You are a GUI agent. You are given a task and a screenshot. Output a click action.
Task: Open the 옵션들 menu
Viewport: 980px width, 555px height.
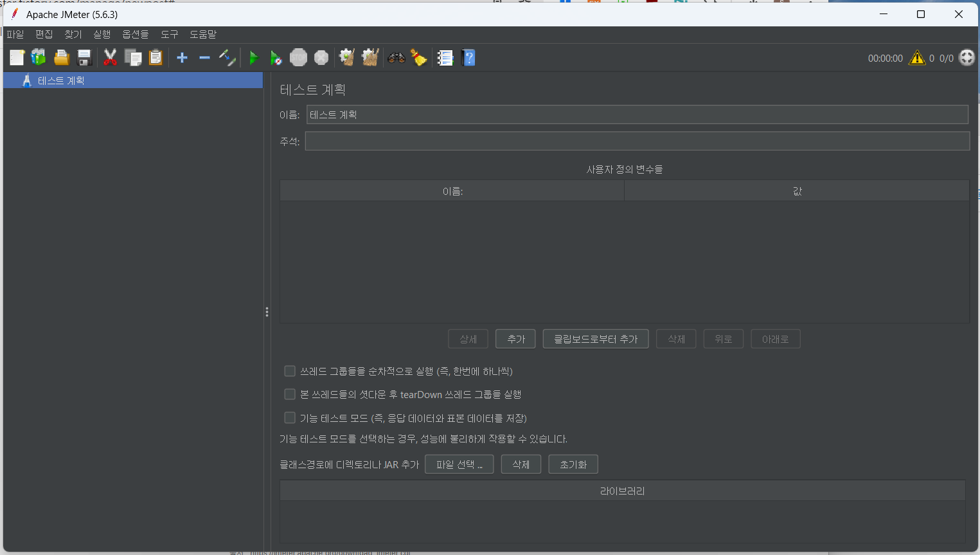pos(136,34)
